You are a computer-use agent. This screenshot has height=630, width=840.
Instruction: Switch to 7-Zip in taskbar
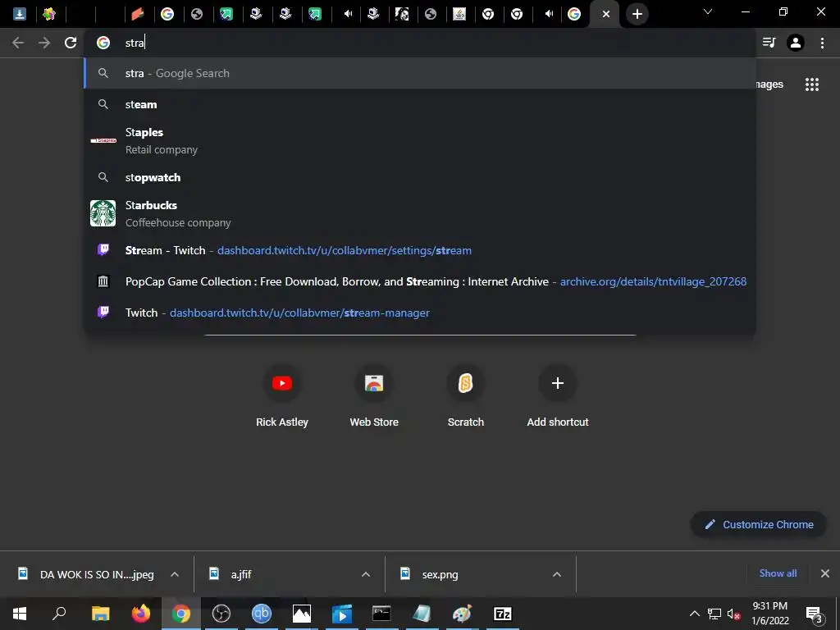pyautogui.click(x=503, y=614)
